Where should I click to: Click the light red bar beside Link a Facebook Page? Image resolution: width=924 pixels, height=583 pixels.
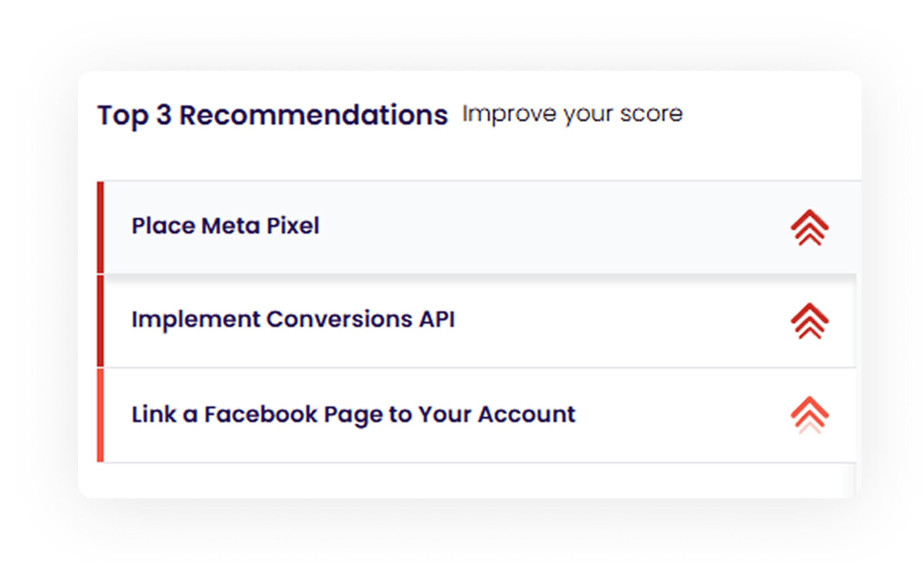click(x=100, y=415)
